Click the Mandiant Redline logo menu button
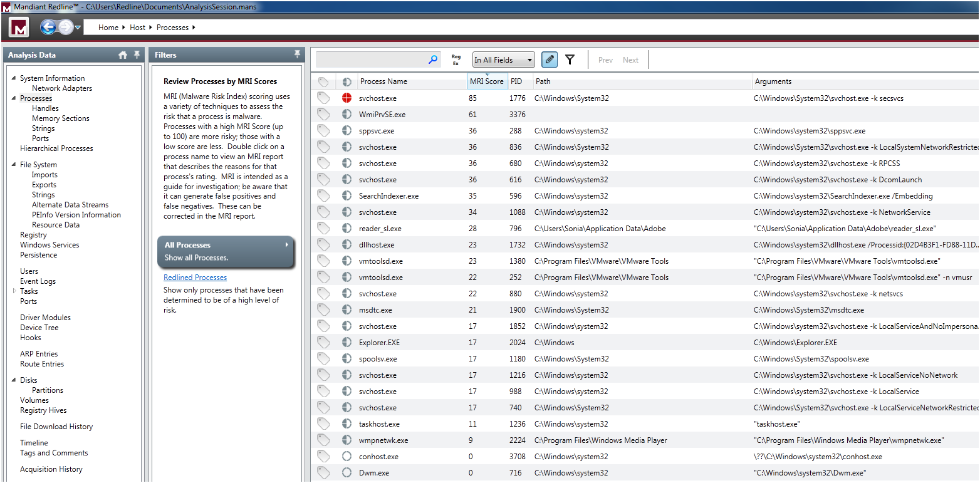Screen dimensions: 980x483 coord(20,27)
